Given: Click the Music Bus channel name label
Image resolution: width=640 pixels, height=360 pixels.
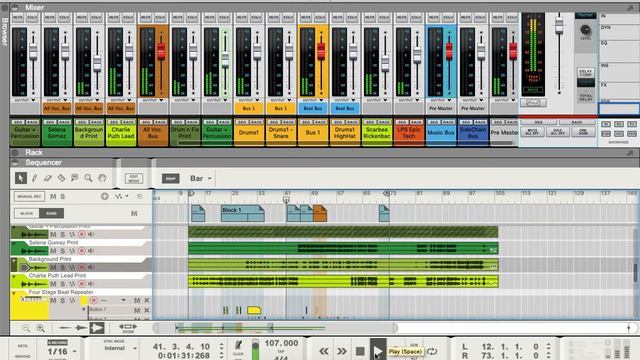Looking at the screenshot, I should click(x=441, y=133).
